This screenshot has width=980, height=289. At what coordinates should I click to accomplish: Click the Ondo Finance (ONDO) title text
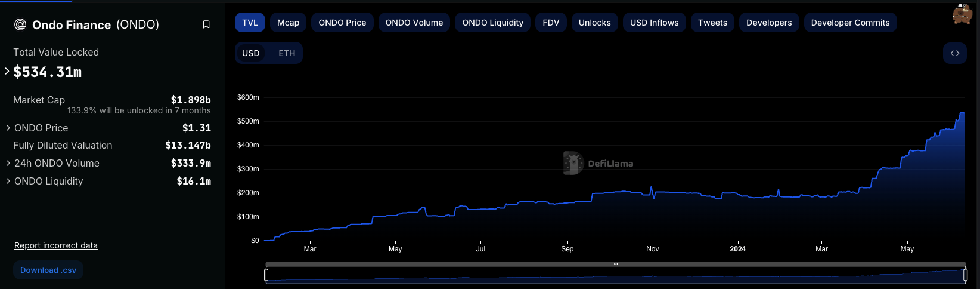tap(96, 24)
